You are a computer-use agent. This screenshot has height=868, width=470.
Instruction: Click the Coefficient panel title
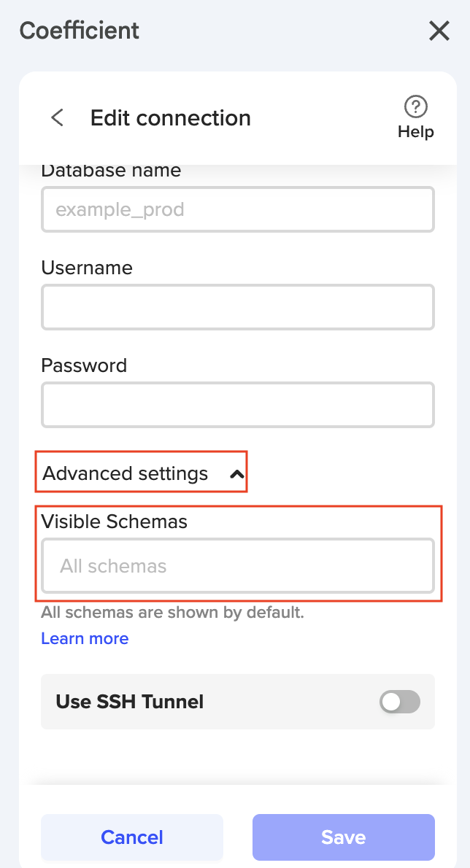click(80, 31)
